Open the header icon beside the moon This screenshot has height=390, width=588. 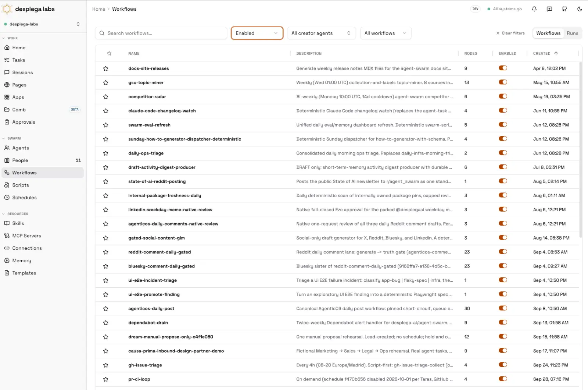pos(564,9)
